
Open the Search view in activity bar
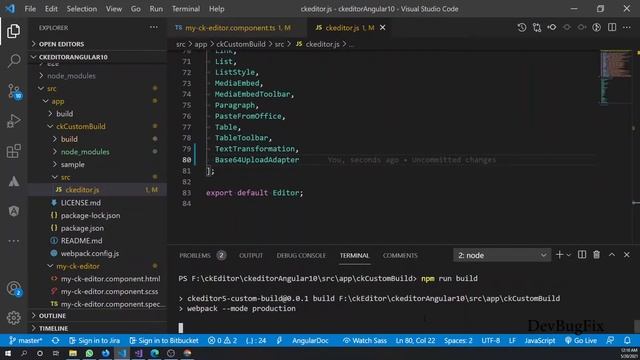[13, 61]
